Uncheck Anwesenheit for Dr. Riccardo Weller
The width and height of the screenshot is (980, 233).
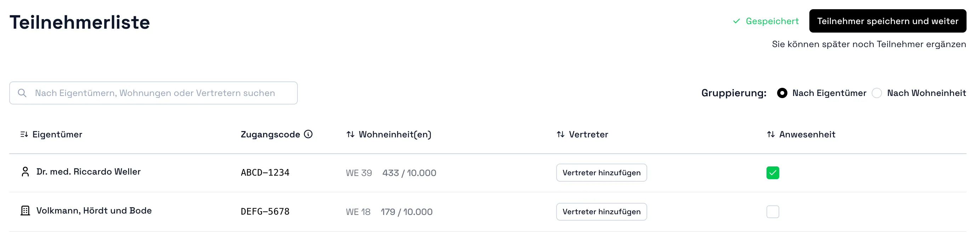pyautogui.click(x=773, y=173)
